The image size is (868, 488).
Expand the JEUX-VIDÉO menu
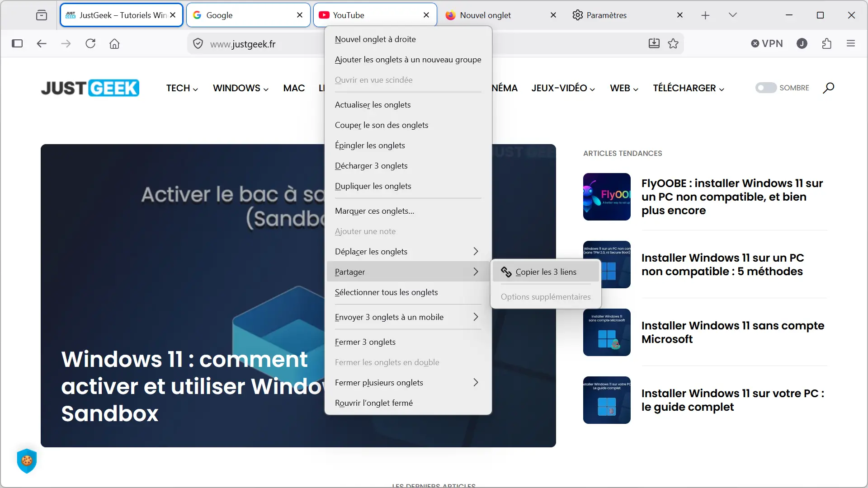tap(563, 88)
